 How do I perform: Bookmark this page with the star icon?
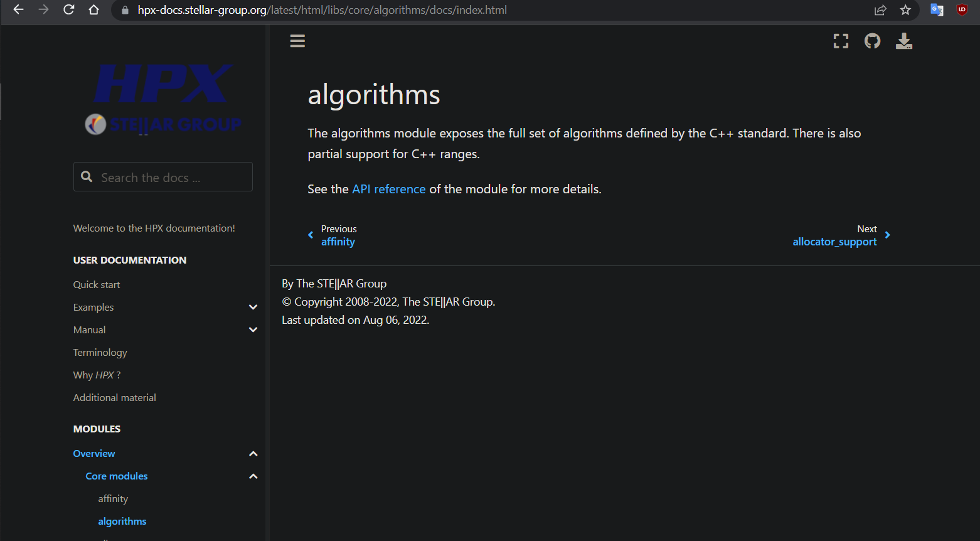pos(905,10)
